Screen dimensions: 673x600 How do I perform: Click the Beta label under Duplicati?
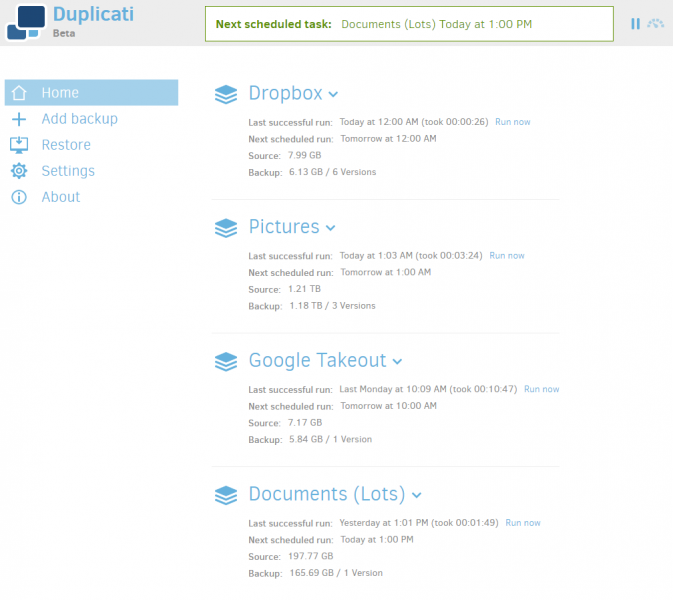point(64,33)
